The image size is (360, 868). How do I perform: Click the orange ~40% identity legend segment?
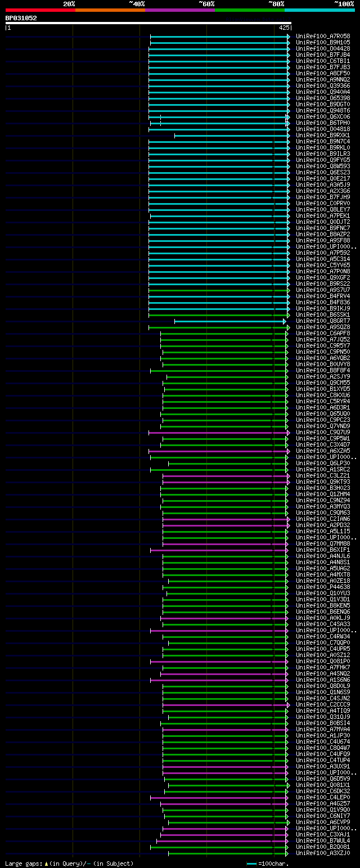[x=110, y=10]
